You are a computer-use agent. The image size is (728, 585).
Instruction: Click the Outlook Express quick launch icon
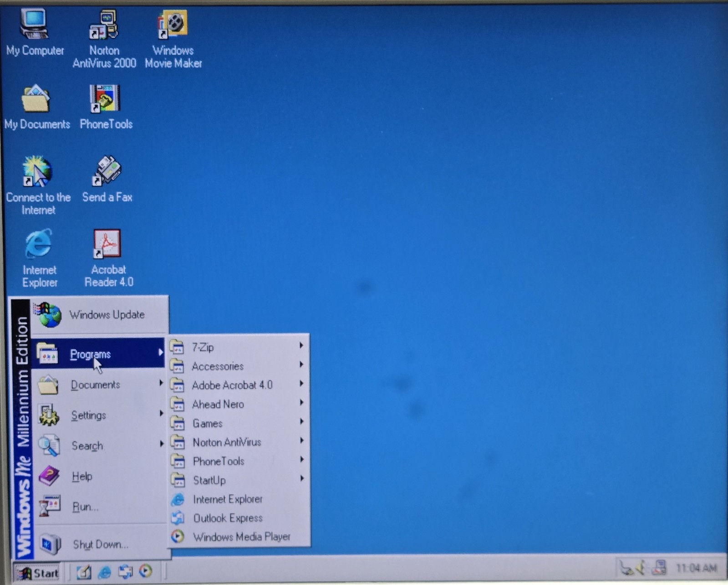tap(125, 572)
